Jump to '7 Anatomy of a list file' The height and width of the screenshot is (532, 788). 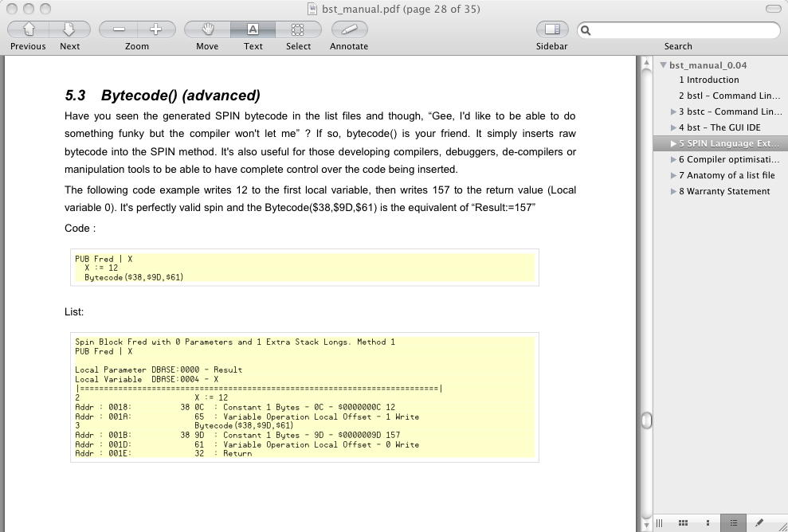[727, 175]
